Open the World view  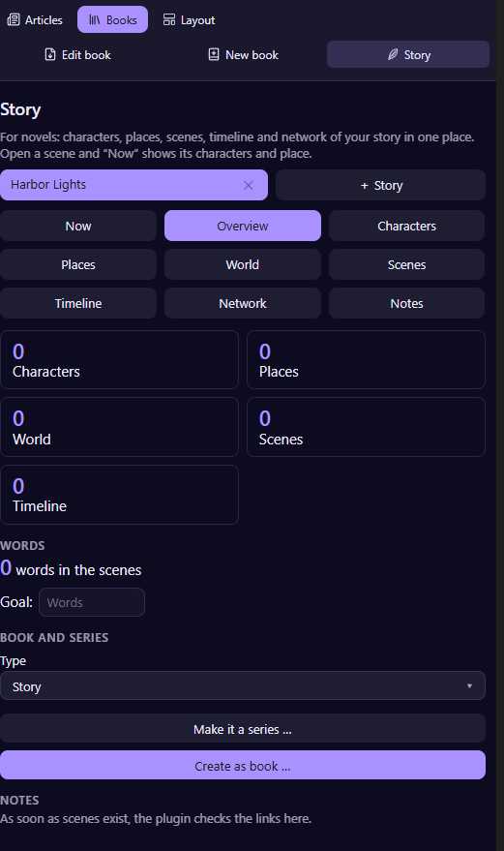[x=243, y=264]
